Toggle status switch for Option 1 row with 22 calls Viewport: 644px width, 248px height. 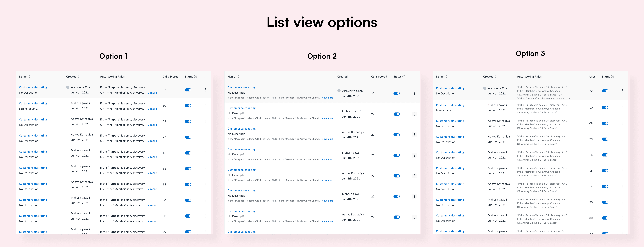point(188,90)
